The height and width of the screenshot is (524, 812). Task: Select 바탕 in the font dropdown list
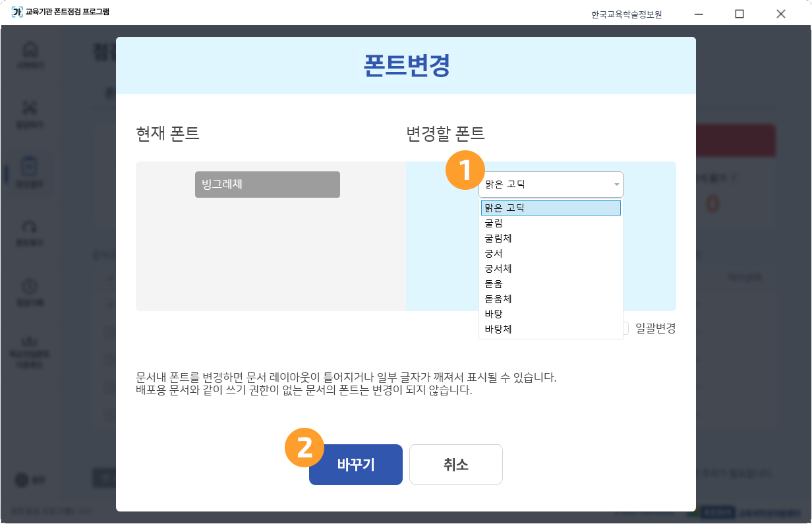[x=551, y=314]
